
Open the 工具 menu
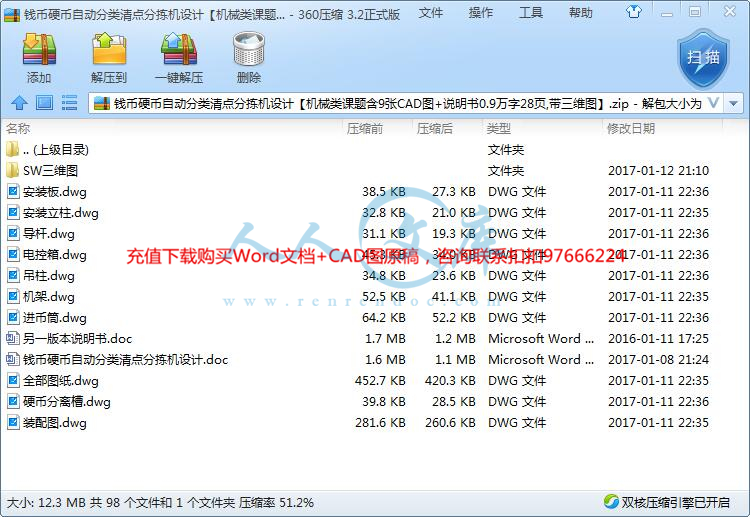531,13
